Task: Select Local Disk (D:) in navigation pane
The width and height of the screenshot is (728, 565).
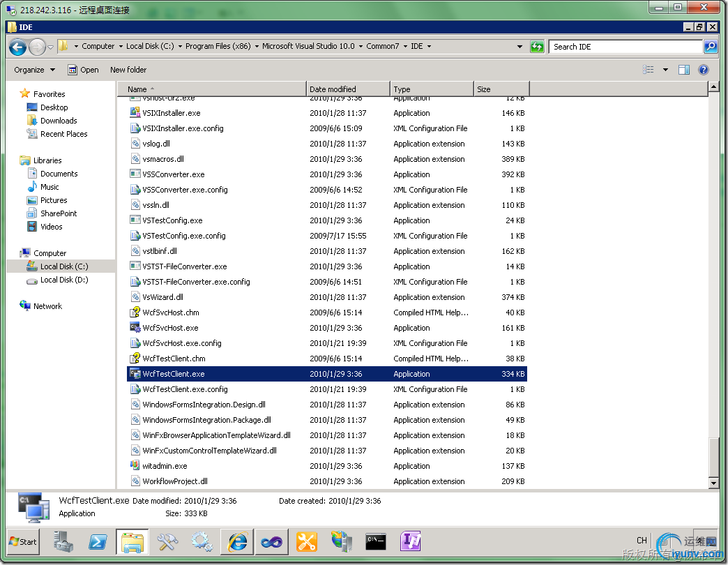Action: [x=64, y=280]
